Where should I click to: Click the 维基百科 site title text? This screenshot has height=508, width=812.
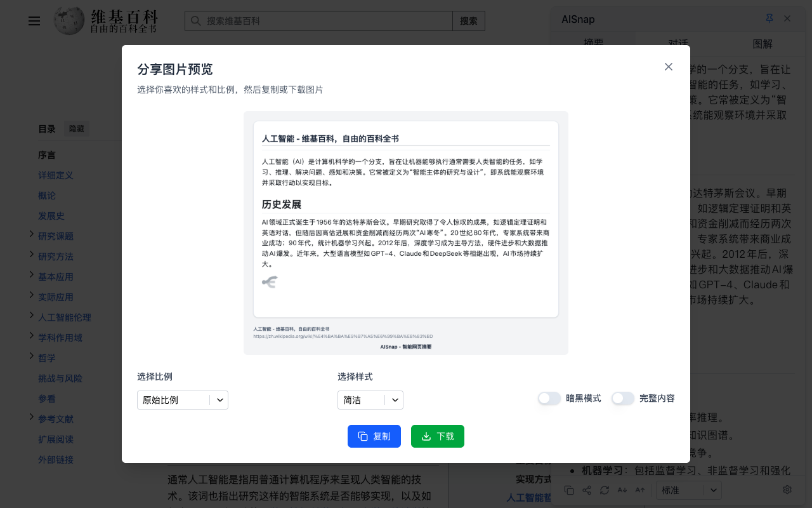[124, 16]
